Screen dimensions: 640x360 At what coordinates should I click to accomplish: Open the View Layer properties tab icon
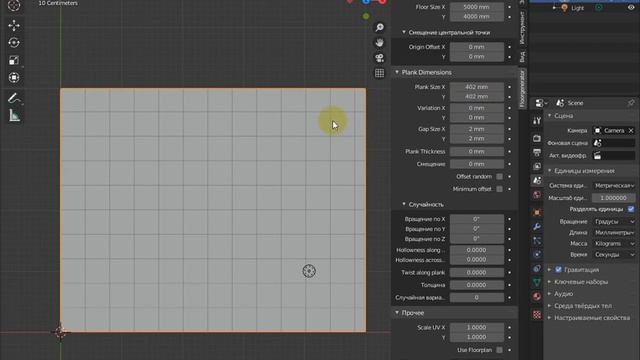pyautogui.click(x=537, y=167)
